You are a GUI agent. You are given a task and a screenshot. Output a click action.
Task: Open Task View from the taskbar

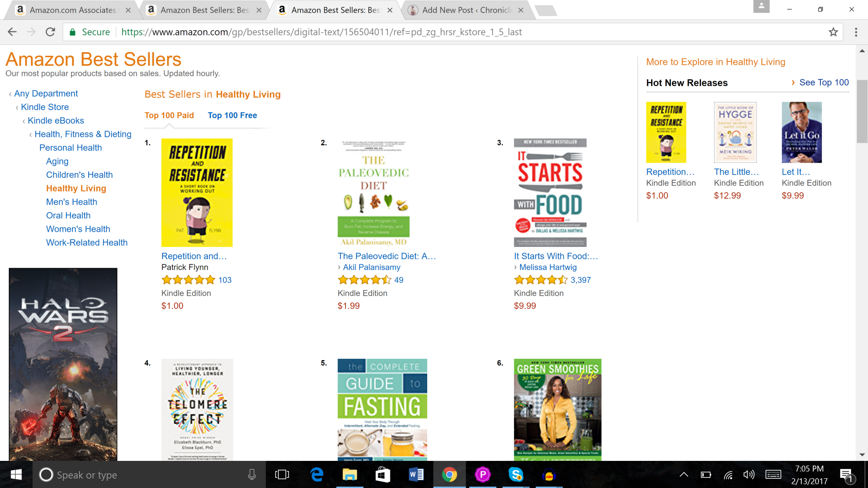282,475
